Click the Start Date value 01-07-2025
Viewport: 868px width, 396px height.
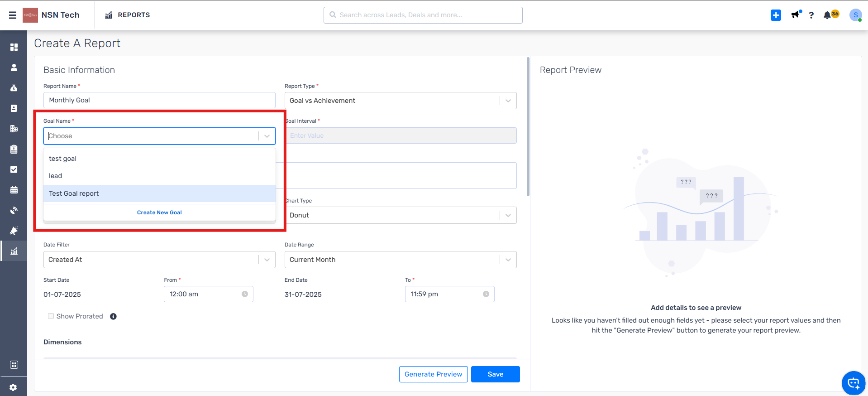pos(62,295)
